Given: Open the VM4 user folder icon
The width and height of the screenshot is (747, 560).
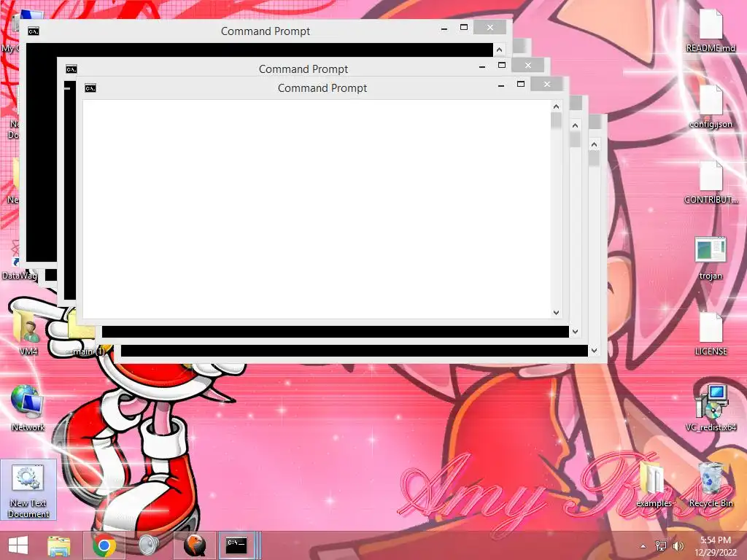Looking at the screenshot, I should [x=28, y=333].
